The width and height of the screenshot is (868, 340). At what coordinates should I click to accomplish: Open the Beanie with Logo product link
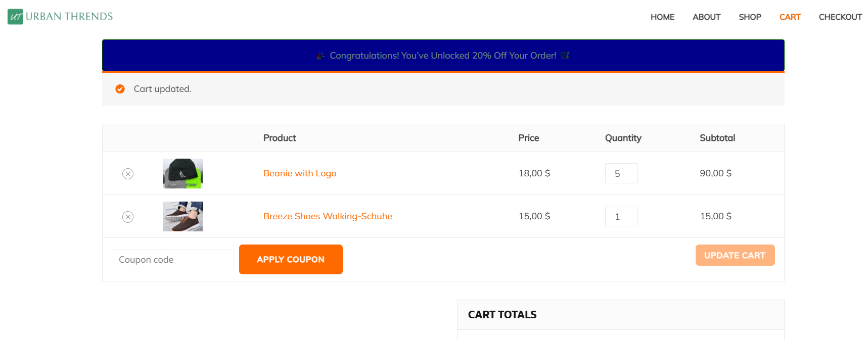[300, 173]
